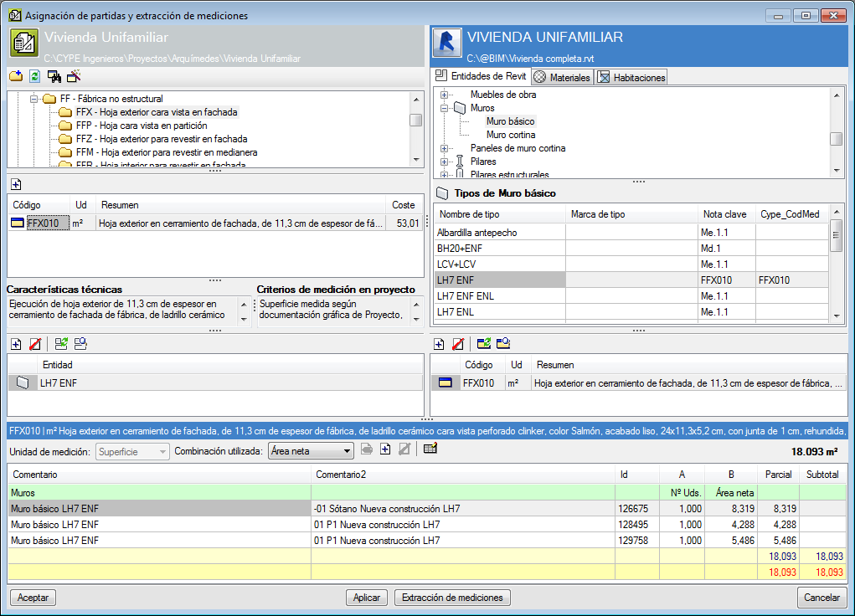Viewport: 855px width, 616px height.
Task: Click the chapter tree vertical scrollbar
Action: pyautogui.click(x=416, y=130)
